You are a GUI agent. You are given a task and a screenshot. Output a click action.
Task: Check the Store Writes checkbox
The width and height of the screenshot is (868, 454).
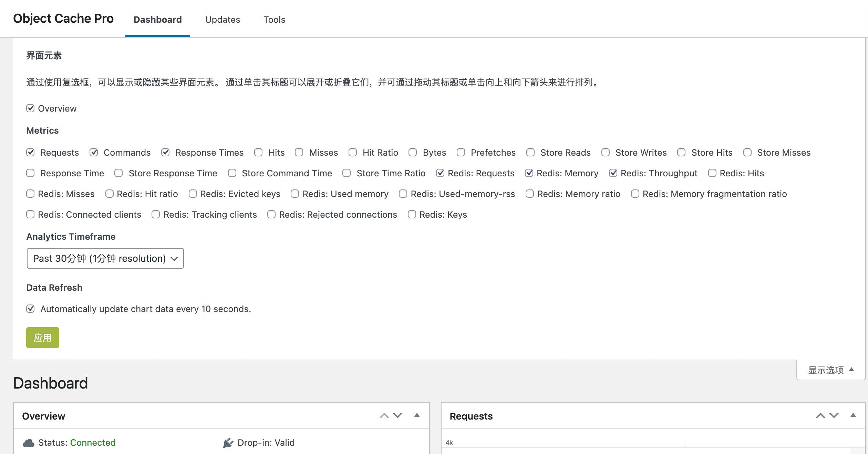point(606,153)
